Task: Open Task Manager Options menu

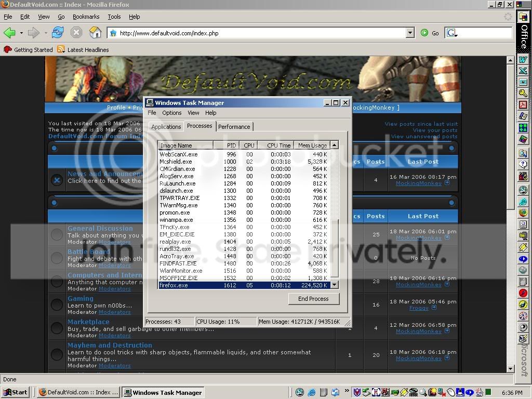Action: (x=171, y=113)
